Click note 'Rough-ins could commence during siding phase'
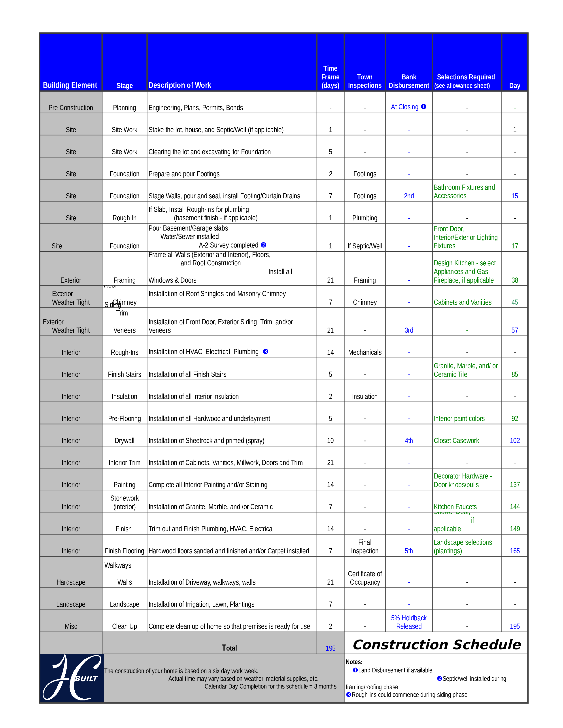563x728 pixels. pyautogui.click(x=409, y=695)
